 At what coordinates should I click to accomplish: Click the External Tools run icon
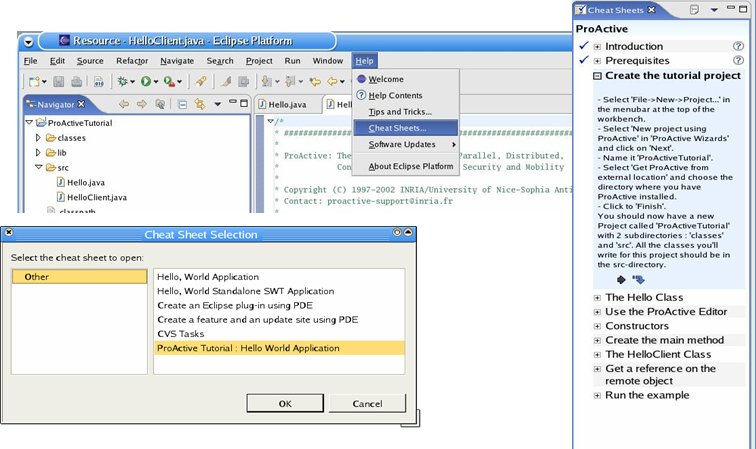[169, 82]
